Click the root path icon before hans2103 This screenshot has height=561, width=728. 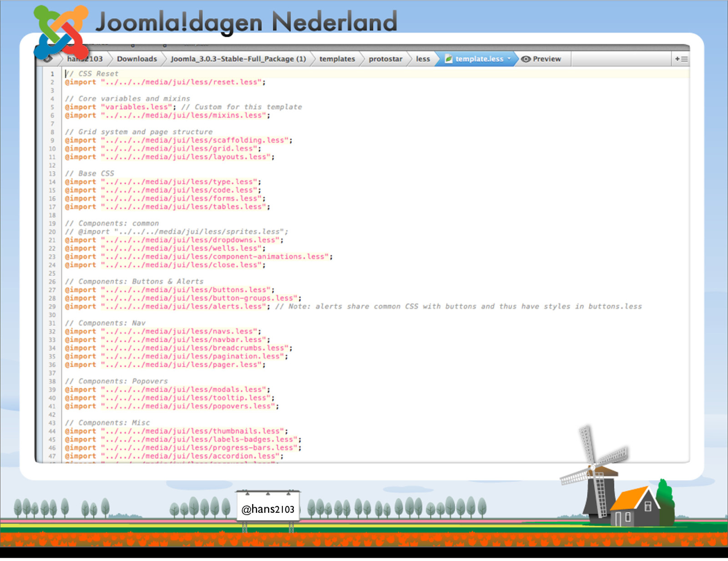(47, 59)
